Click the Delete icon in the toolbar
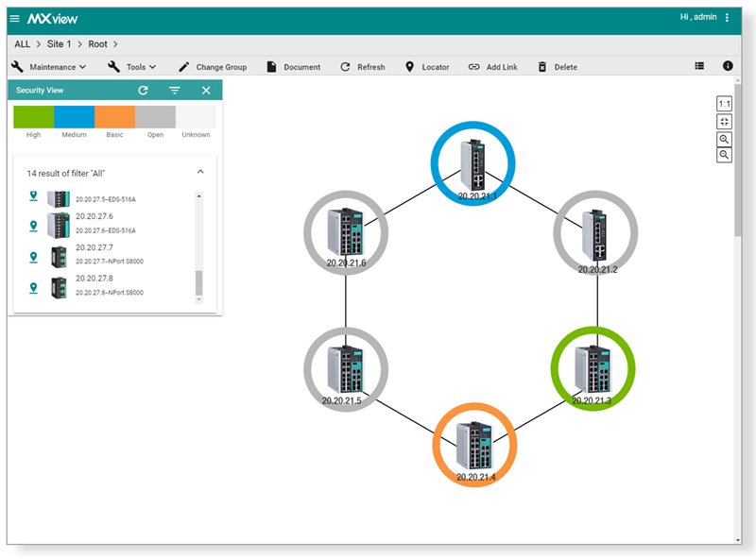Viewport: 756px width, 559px height. click(541, 66)
